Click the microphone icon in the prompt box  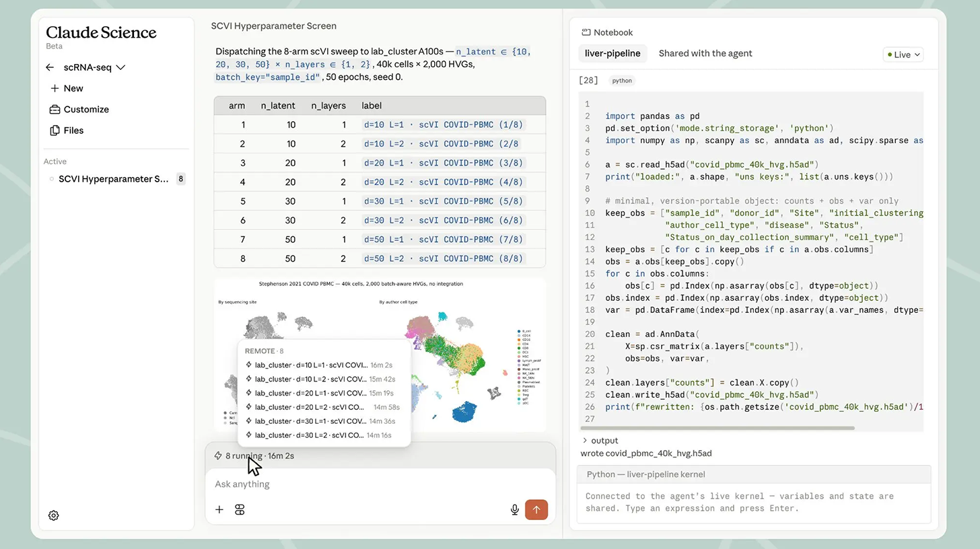point(515,510)
